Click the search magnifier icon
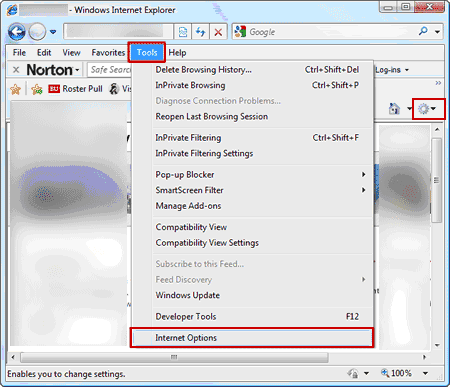The width and height of the screenshot is (450, 387). pos(423,32)
